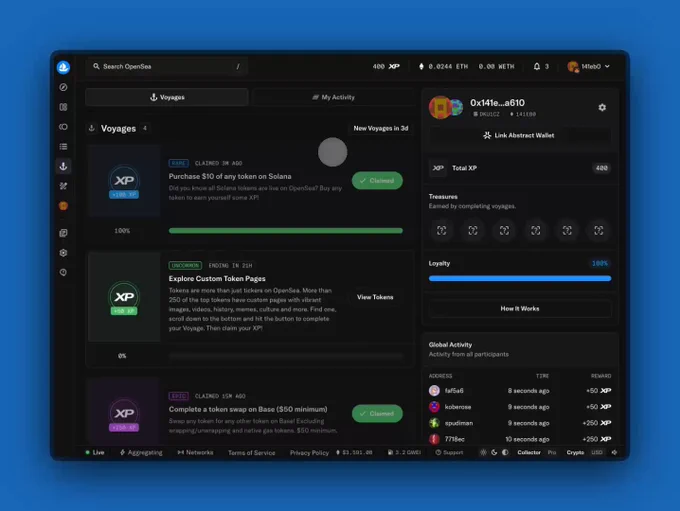Open the Tokens coins icon in sidebar
Viewport: 680px width, 511px height.
coord(63,127)
